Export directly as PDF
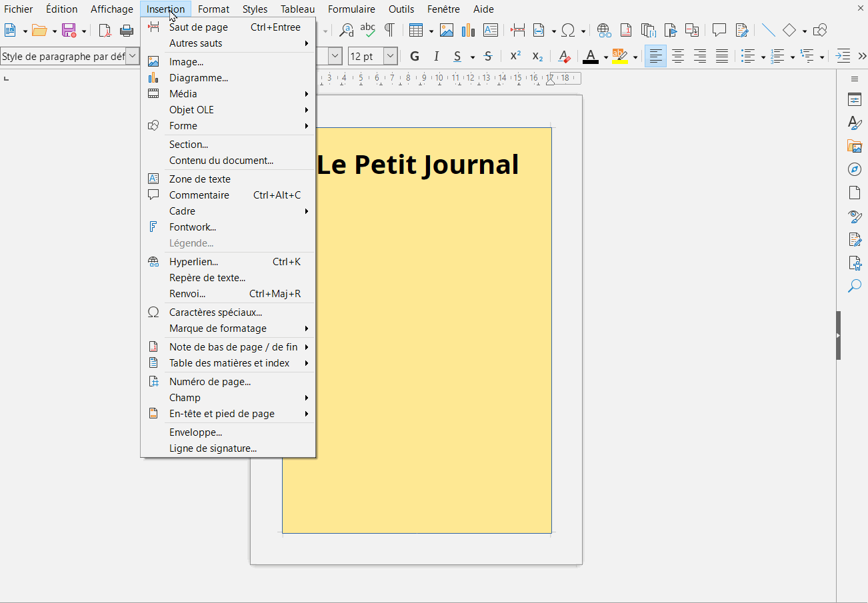Screen dimensions: 868x603 [105, 30]
